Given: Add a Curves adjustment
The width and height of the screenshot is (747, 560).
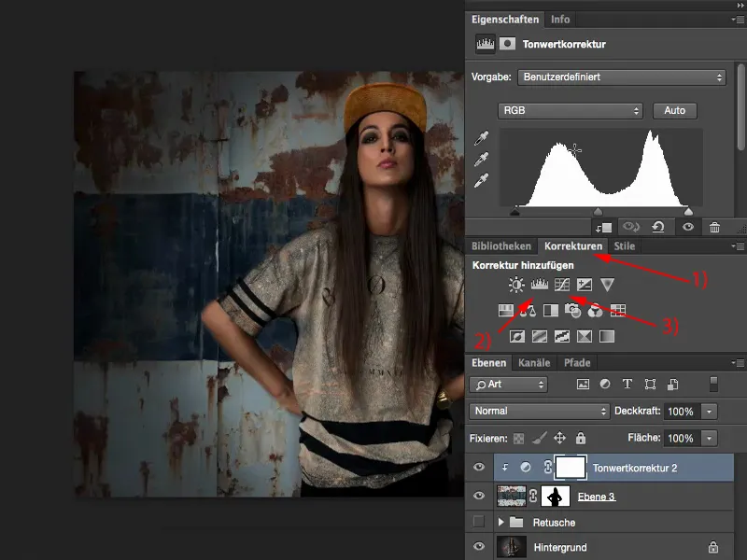Looking at the screenshot, I should click(562, 285).
